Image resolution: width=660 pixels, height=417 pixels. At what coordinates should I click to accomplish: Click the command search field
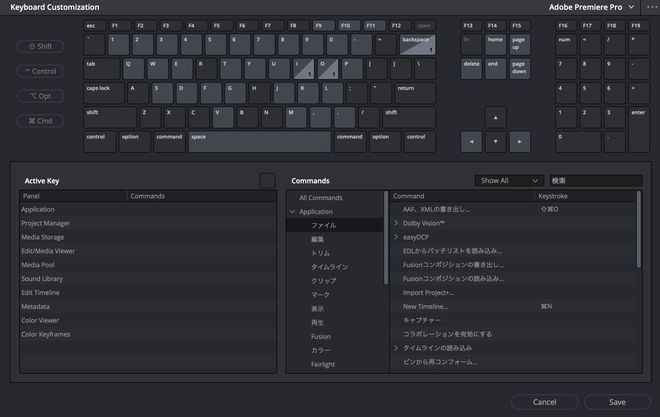point(595,181)
